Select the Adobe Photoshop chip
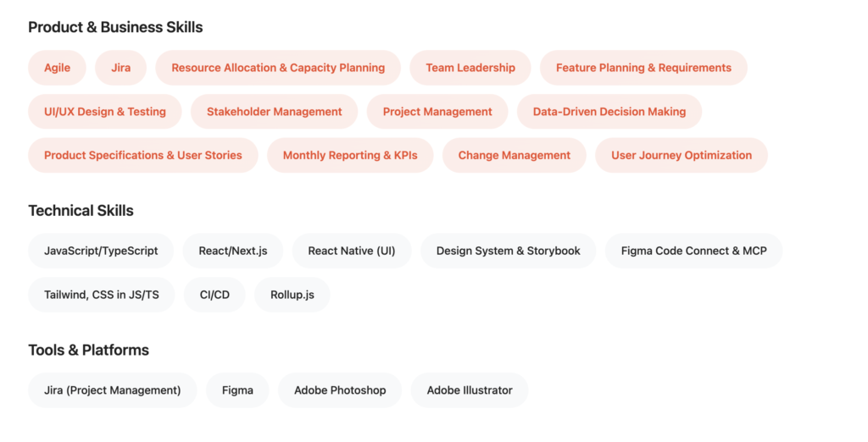Image resolution: width=868 pixels, height=442 pixels. [340, 390]
